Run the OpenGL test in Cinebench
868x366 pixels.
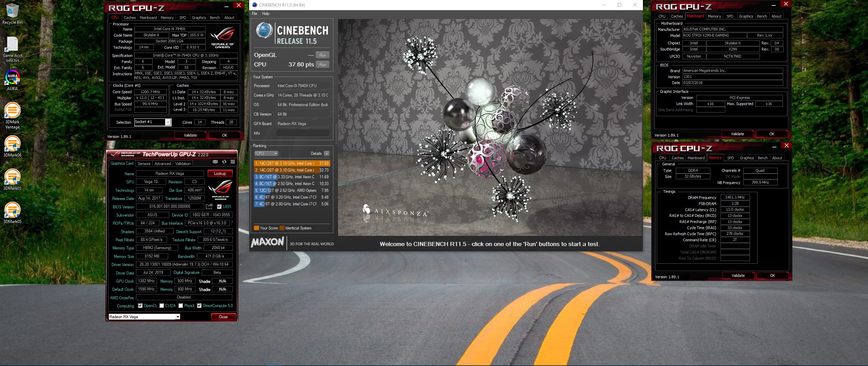tap(322, 55)
